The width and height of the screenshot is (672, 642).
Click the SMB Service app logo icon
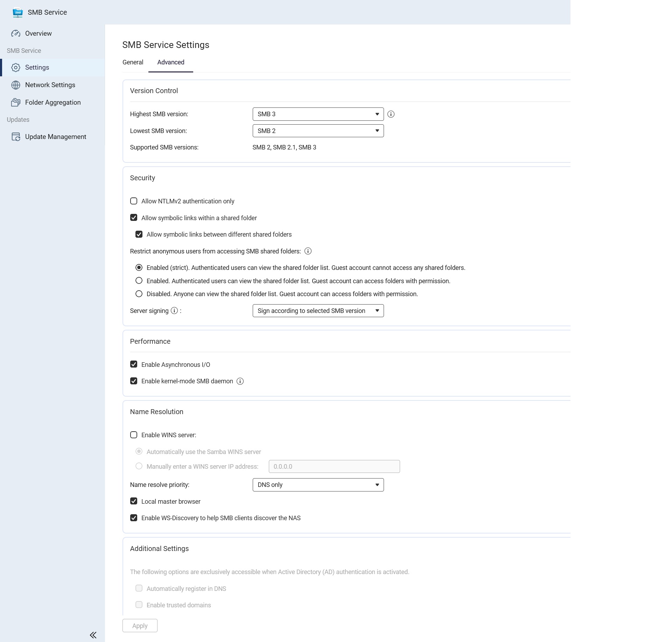tap(17, 13)
